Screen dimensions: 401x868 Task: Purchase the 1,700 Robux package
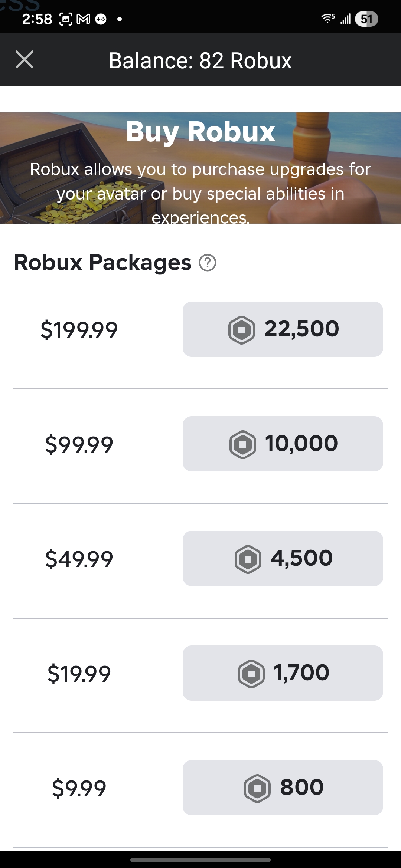283,673
